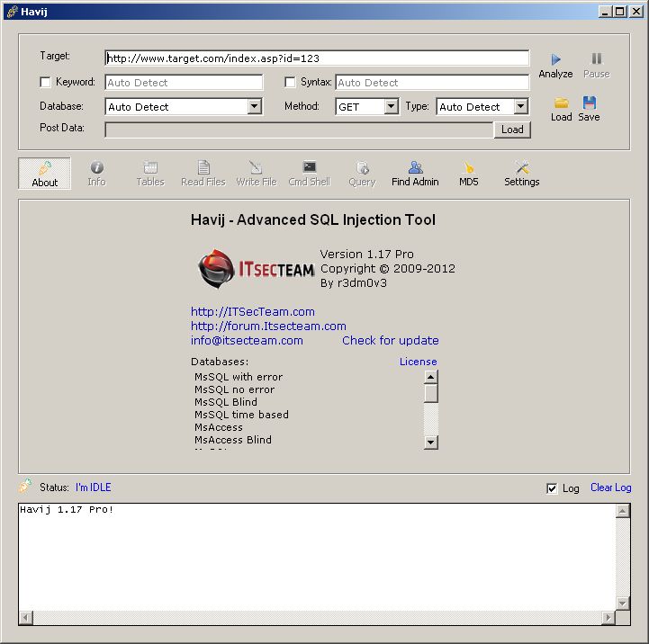Click log pane scroll down arrow
The width and height of the screenshot is (649, 644).
[622, 603]
